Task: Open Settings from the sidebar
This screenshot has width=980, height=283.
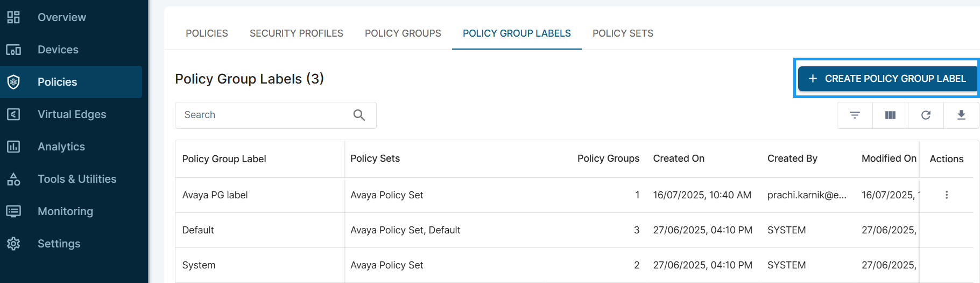Action: (x=59, y=244)
